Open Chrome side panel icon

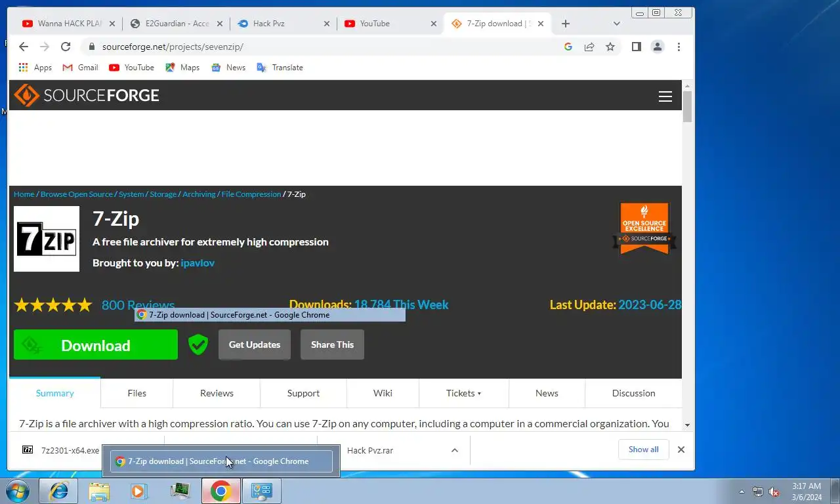(x=636, y=47)
